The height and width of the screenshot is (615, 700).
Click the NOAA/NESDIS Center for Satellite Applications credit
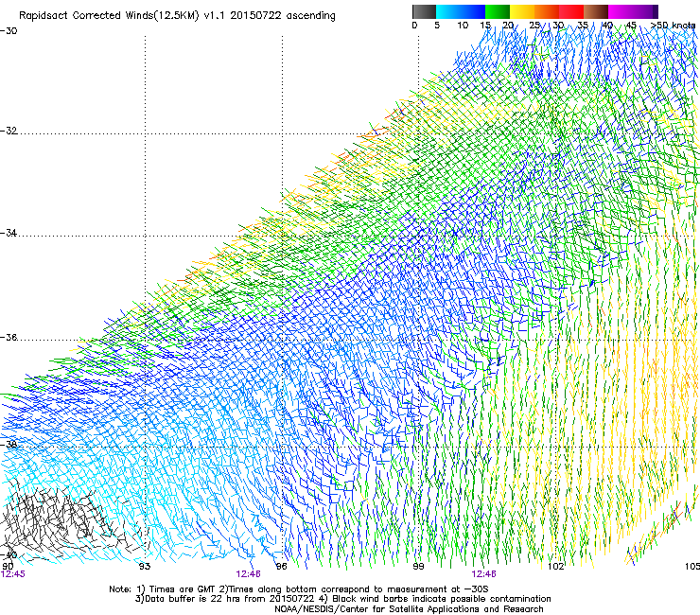409,609
